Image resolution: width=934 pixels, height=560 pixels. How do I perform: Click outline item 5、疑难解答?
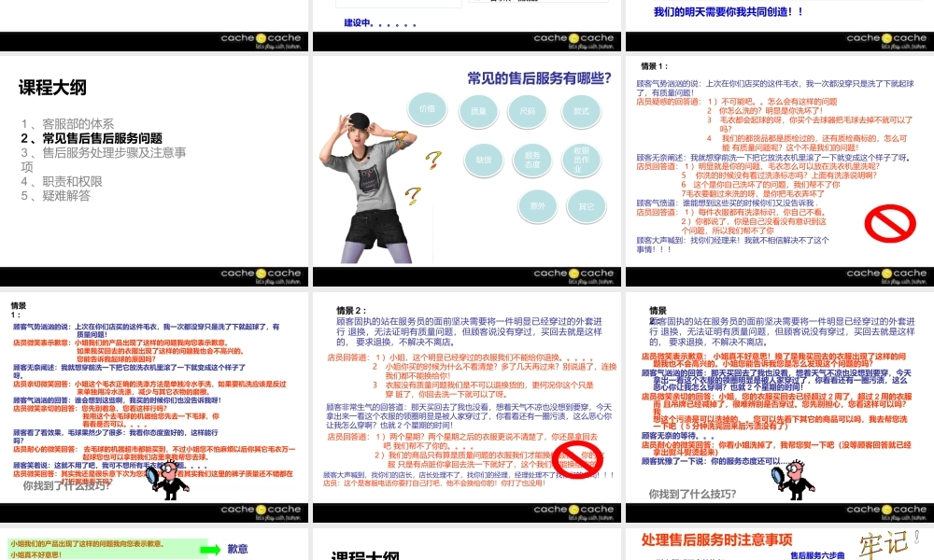[55, 196]
